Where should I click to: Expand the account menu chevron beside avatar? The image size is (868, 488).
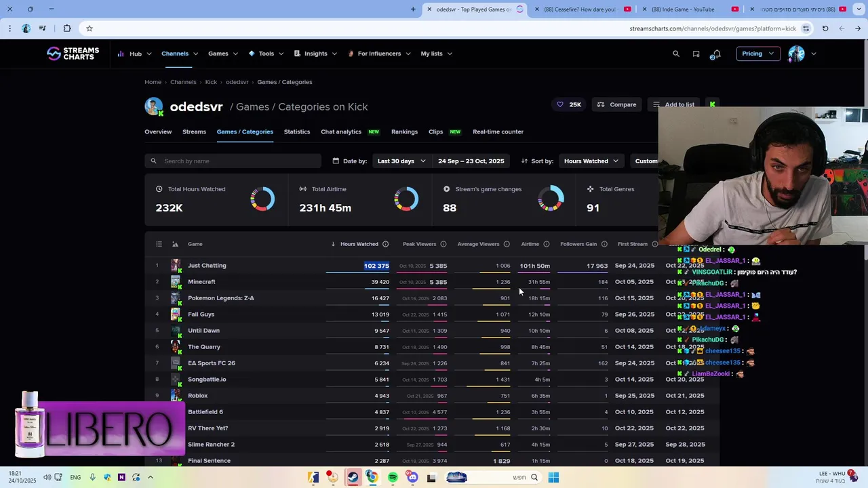[x=814, y=54]
